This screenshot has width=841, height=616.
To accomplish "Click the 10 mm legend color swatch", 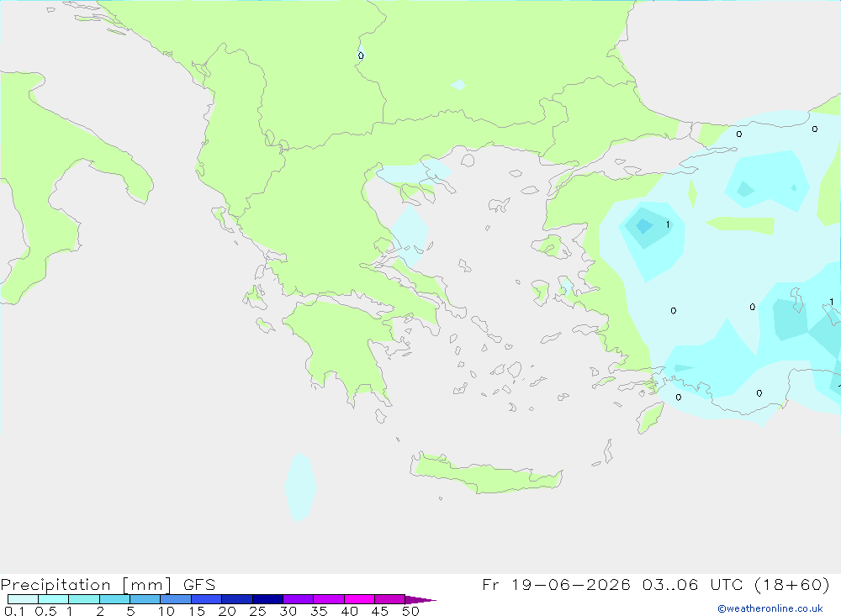I will (176, 599).
